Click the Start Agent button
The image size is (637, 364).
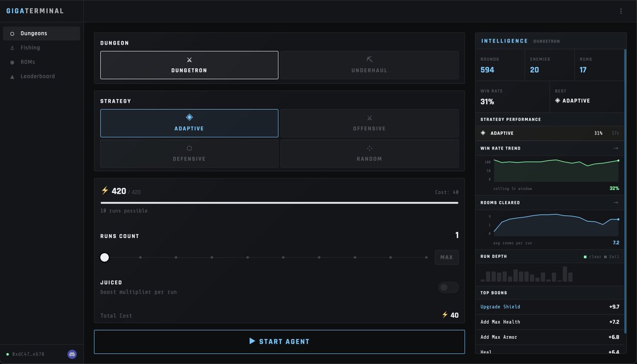279,342
